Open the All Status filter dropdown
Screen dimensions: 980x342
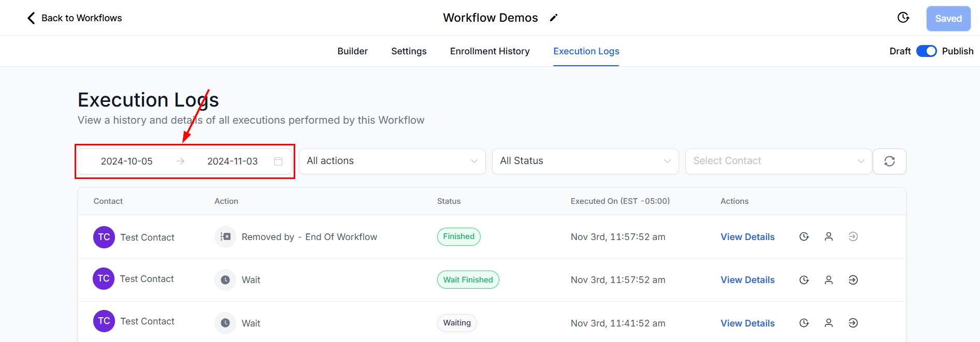click(585, 161)
